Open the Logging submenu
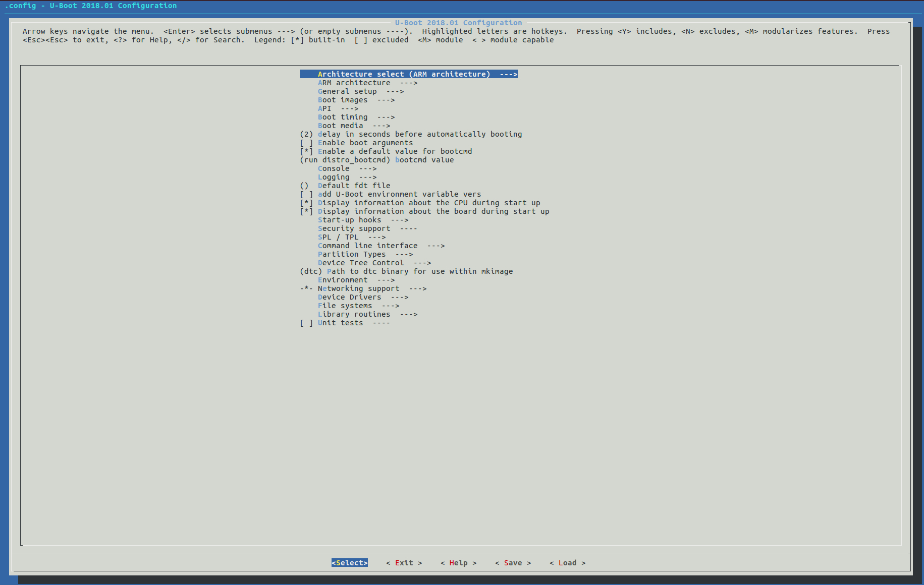The width and height of the screenshot is (924, 585). click(347, 177)
